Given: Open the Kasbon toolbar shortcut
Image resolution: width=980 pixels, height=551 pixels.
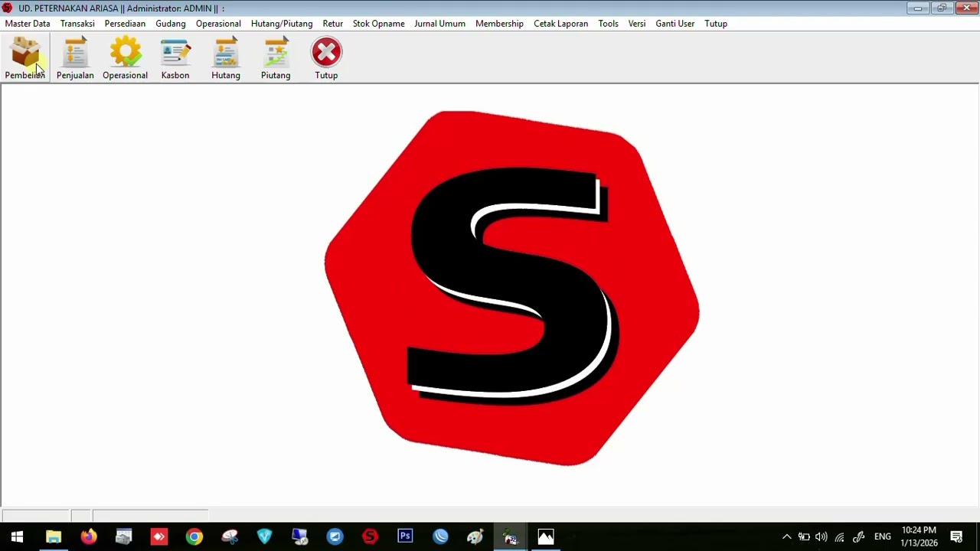Looking at the screenshot, I should point(175,58).
